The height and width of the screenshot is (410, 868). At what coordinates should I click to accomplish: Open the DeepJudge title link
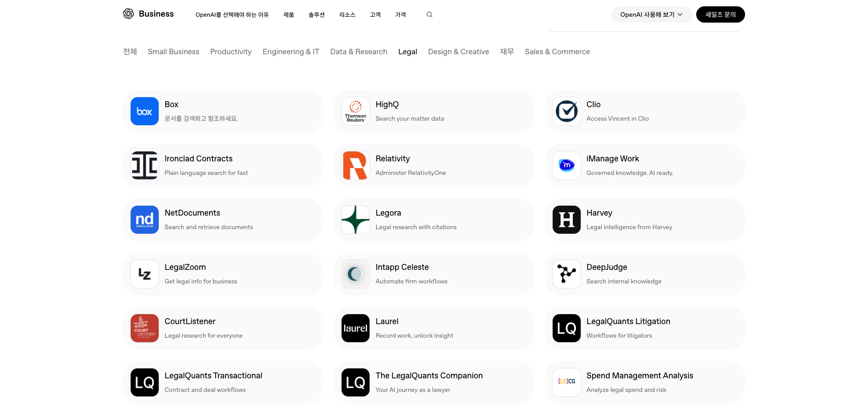click(607, 267)
